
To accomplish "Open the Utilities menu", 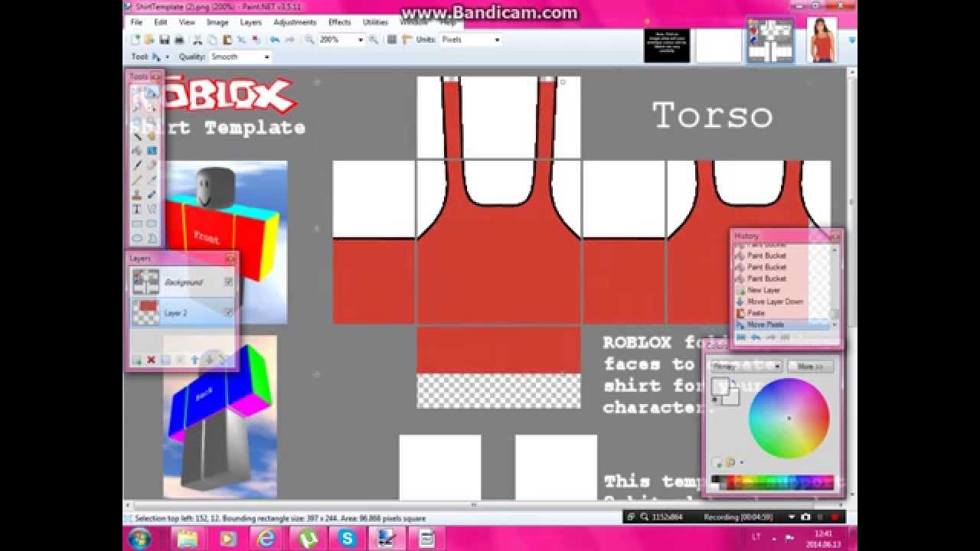I will click(375, 22).
